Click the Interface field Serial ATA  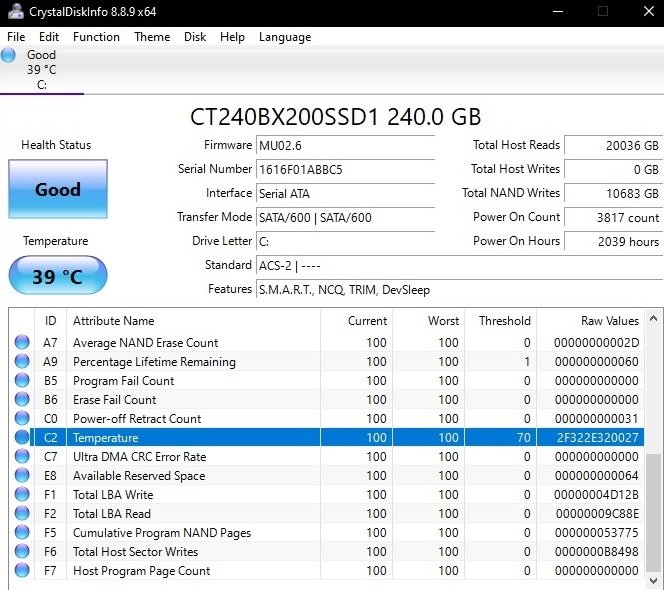[x=346, y=194]
